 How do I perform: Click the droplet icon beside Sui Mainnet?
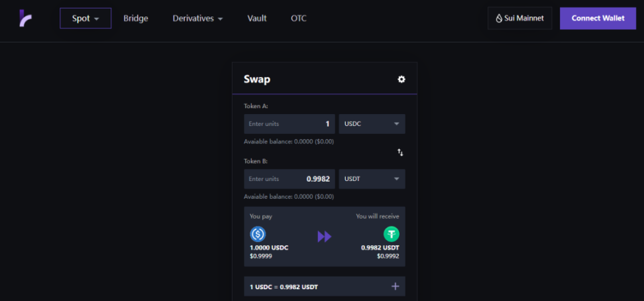[499, 19]
